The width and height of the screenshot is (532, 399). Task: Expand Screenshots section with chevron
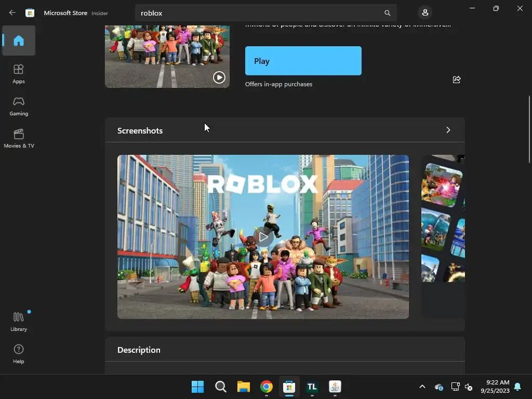point(448,130)
